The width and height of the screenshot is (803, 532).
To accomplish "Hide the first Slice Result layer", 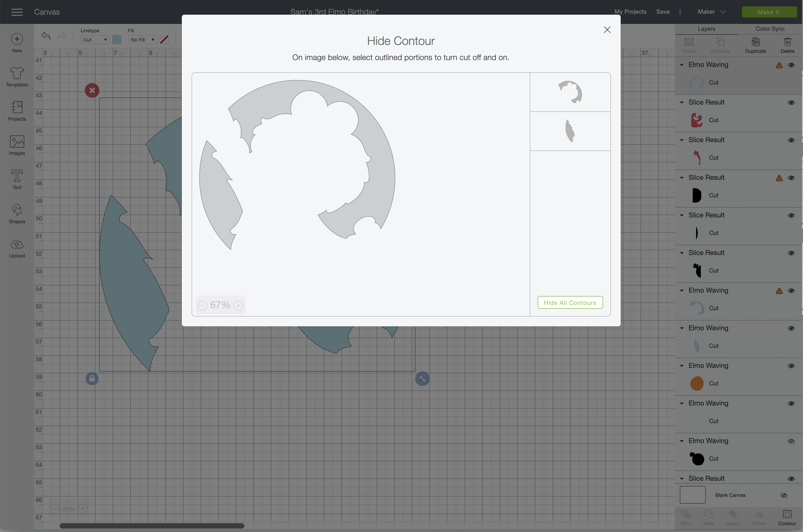I will [x=791, y=102].
